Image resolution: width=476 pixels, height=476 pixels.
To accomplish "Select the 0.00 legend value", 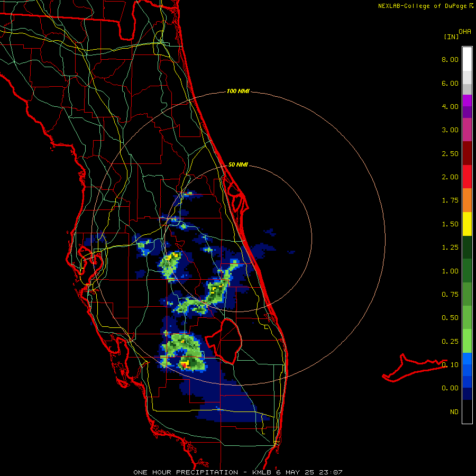I will tap(450, 388).
